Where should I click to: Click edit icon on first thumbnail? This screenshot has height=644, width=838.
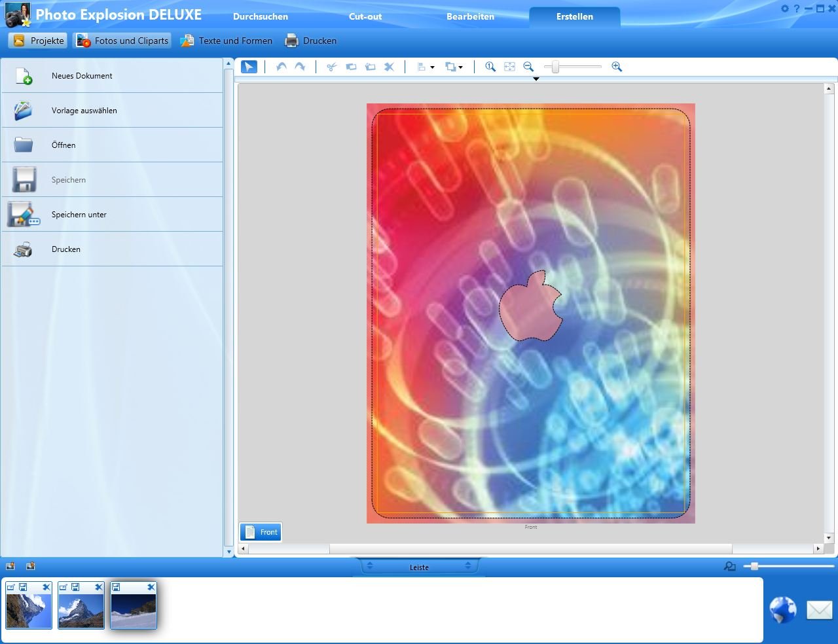coord(11,587)
